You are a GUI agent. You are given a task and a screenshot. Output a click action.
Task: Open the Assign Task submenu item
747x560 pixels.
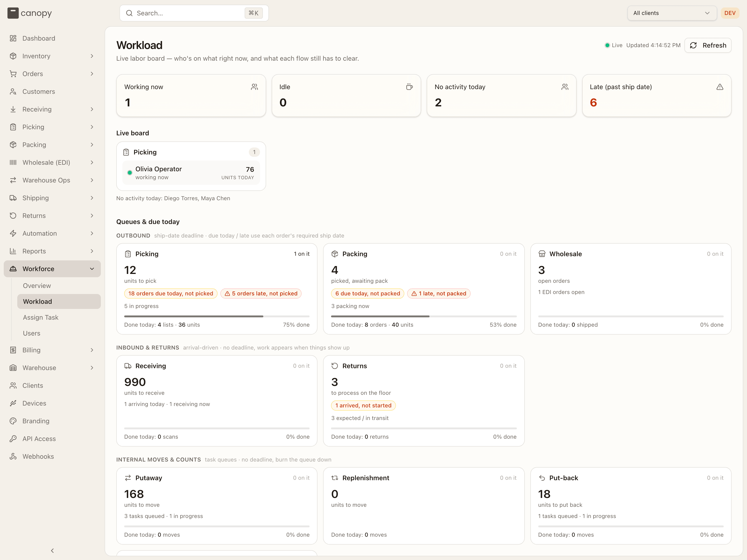click(59, 317)
